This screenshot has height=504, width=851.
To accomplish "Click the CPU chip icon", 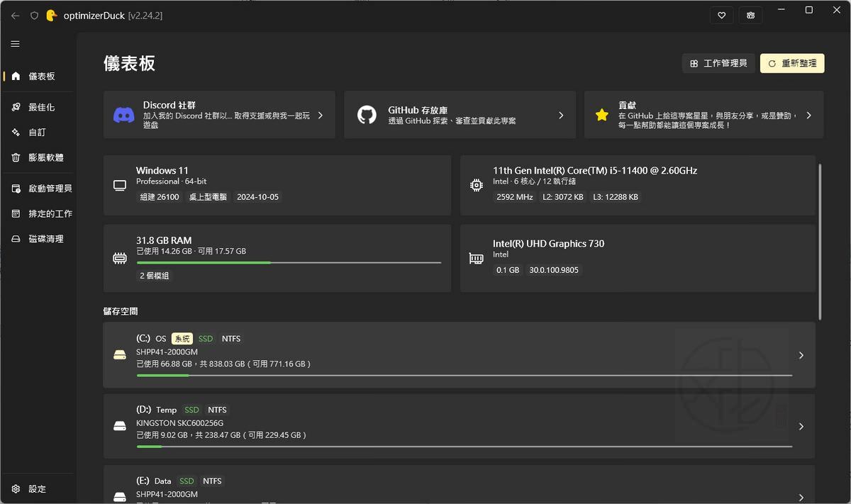I will click(x=477, y=186).
